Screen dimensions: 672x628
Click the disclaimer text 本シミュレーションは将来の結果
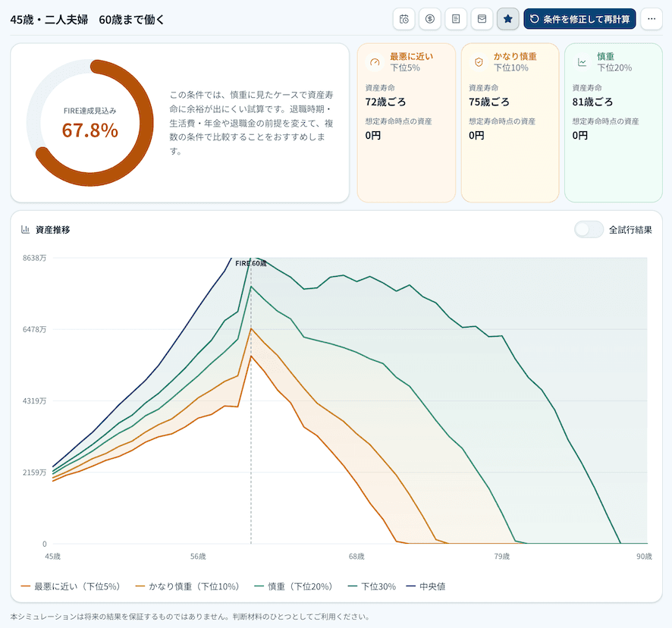click(190, 617)
